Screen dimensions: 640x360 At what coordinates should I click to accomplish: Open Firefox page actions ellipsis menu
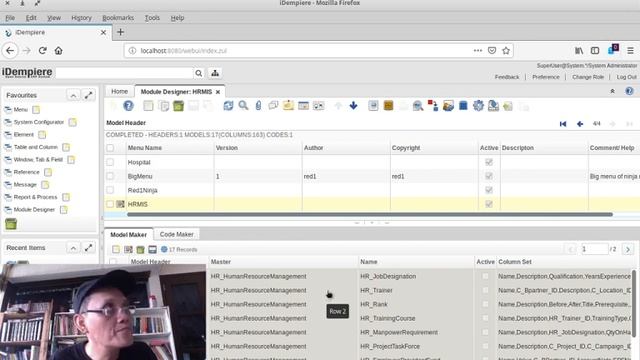(x=478, y=51)
